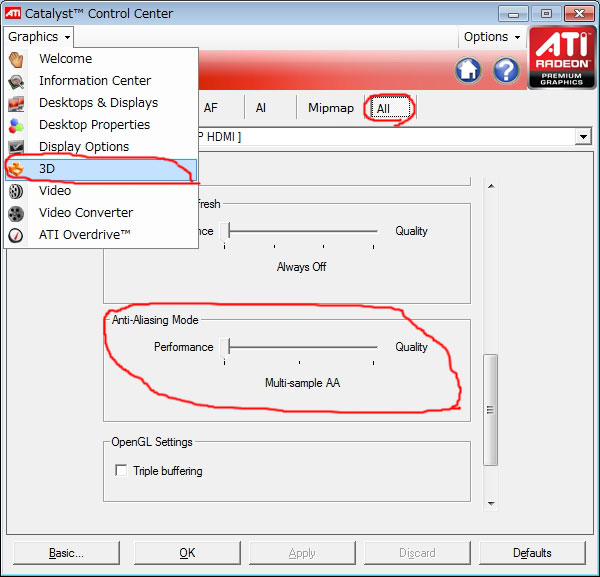600x577 pixels.
Task: Click the orange 3D teapot icon
Action: (16, 169)
